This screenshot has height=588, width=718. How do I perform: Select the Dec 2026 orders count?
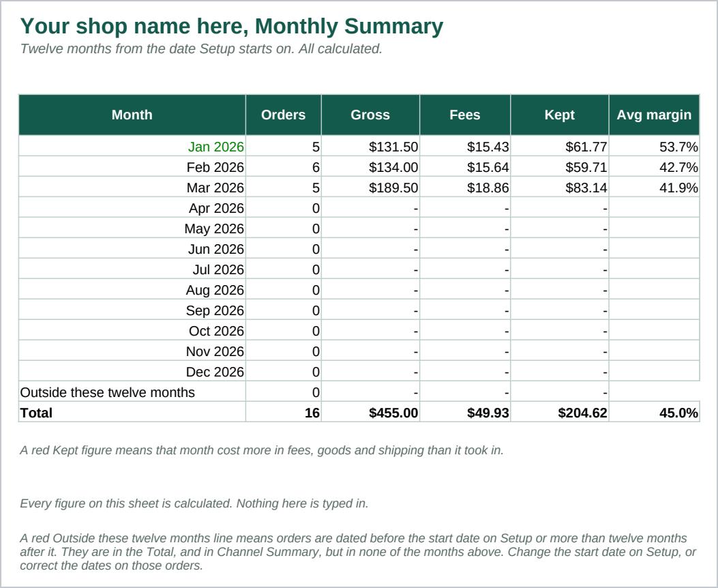284,372
